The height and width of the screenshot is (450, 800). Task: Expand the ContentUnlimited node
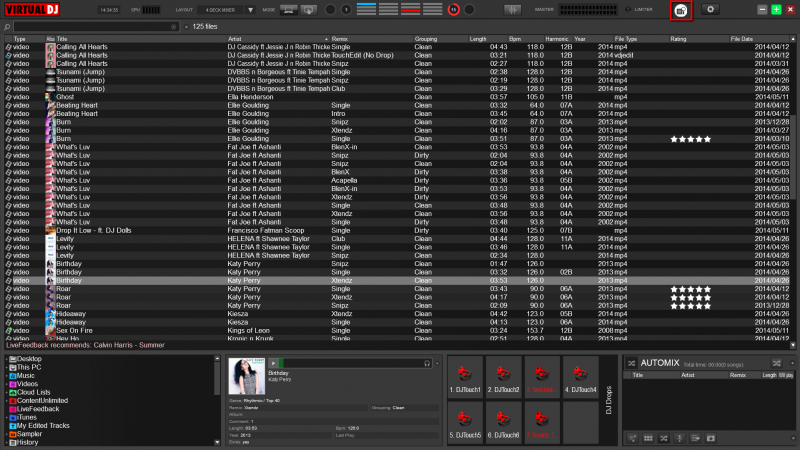(x=7, y=401)
